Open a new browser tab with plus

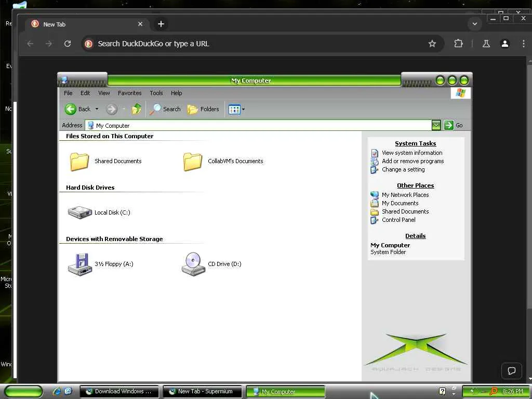click(x=161, y=24)
